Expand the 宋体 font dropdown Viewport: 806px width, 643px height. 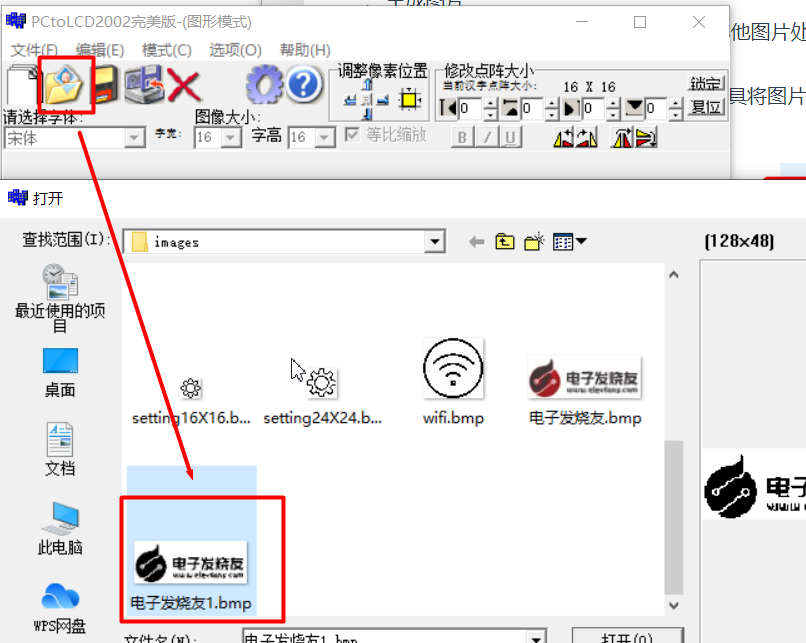click(134, 138)
